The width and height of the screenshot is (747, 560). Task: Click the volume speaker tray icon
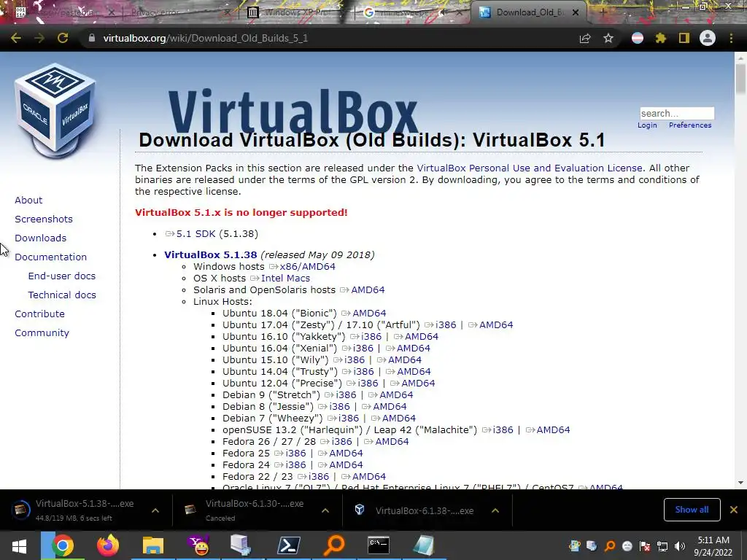680,546
